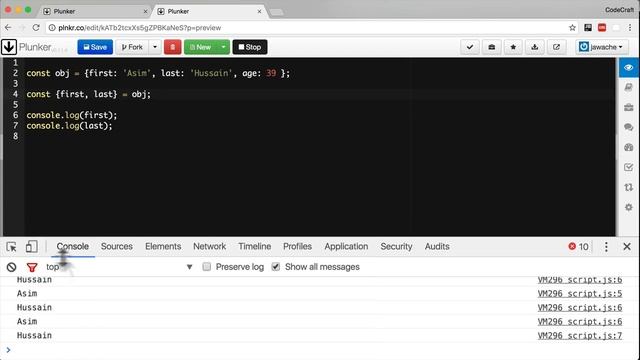
Task: Open the settings gear in right sidebar
Action: pyautogui.click(x=629, y=207)
